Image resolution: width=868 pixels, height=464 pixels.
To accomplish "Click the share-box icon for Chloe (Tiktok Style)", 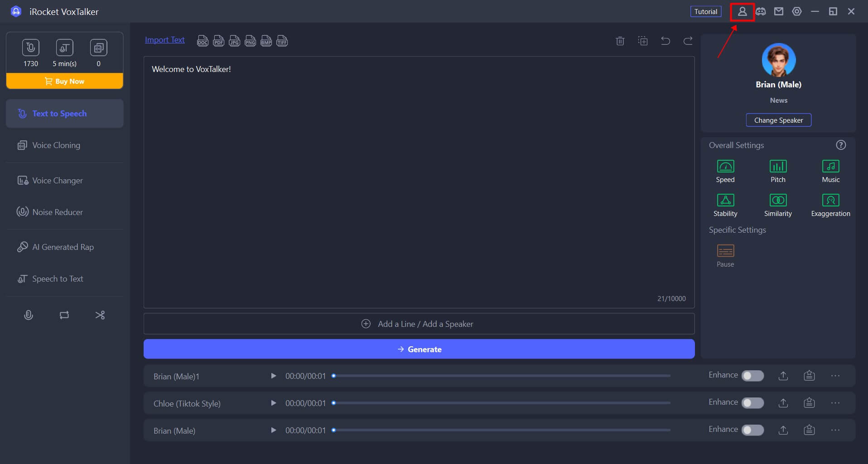I will 810,403.
